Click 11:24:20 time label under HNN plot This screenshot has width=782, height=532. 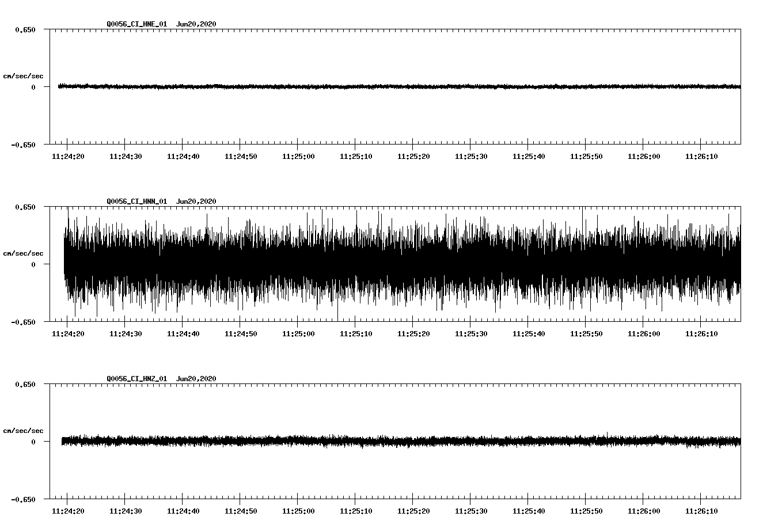(68, 334)
